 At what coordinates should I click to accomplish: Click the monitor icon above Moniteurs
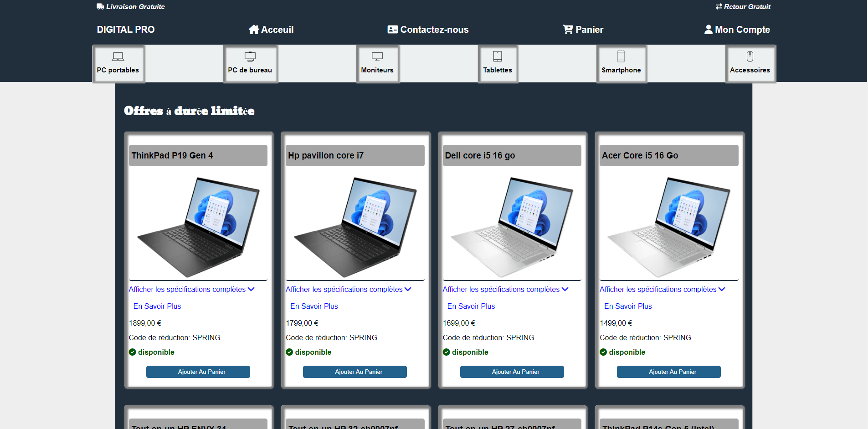click(377, 56)
